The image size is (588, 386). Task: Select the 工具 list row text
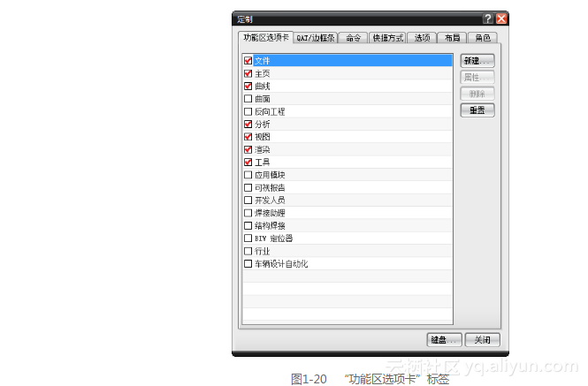(262, 163)
